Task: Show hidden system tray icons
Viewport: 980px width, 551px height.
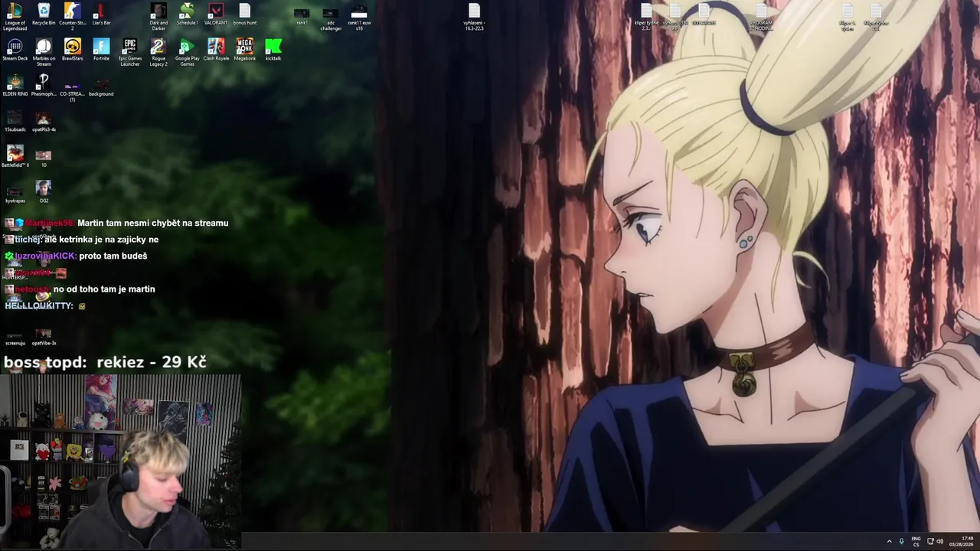Action: 889,542
